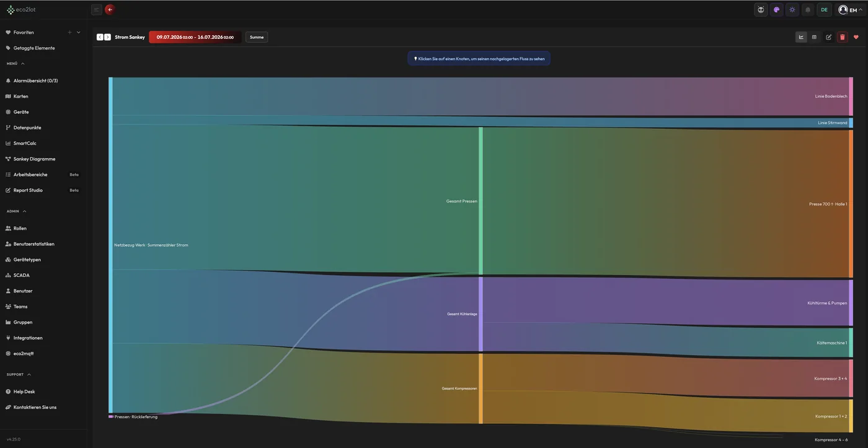Delete the Sankey with red trash icon
Viewport: 868px width, 448px height.
[x=842, y=37]
